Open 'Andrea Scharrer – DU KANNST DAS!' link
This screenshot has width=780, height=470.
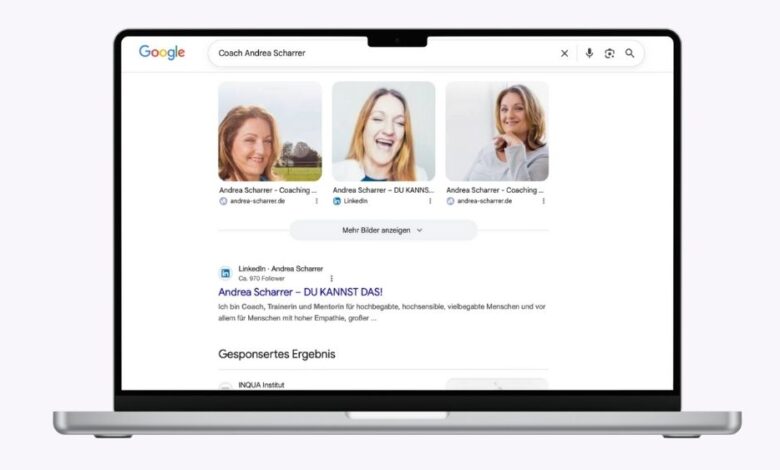pos(300,292)
